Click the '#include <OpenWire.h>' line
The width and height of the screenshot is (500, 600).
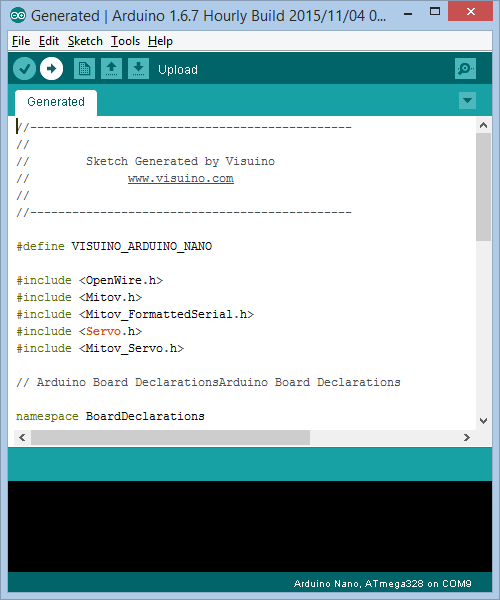[90, 280]
